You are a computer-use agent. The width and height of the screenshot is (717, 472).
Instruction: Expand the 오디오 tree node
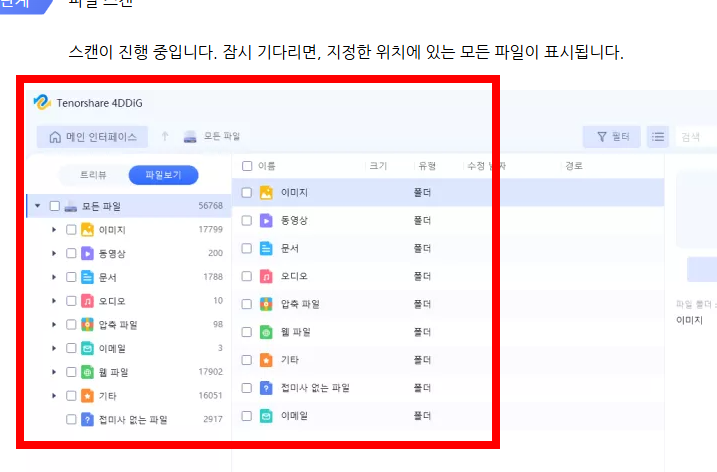point(54,301)
